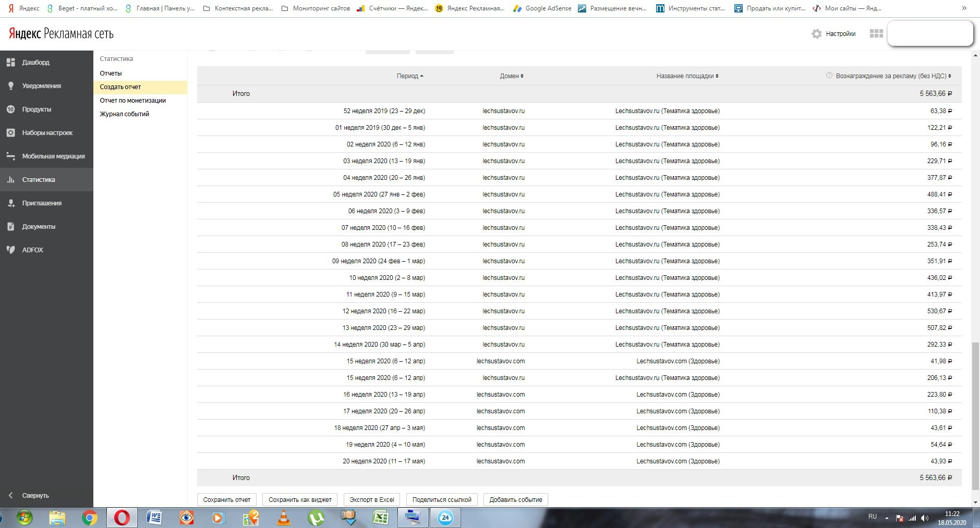
Task: Click the amount '530,67 ₽'
Action: point(939,311)
